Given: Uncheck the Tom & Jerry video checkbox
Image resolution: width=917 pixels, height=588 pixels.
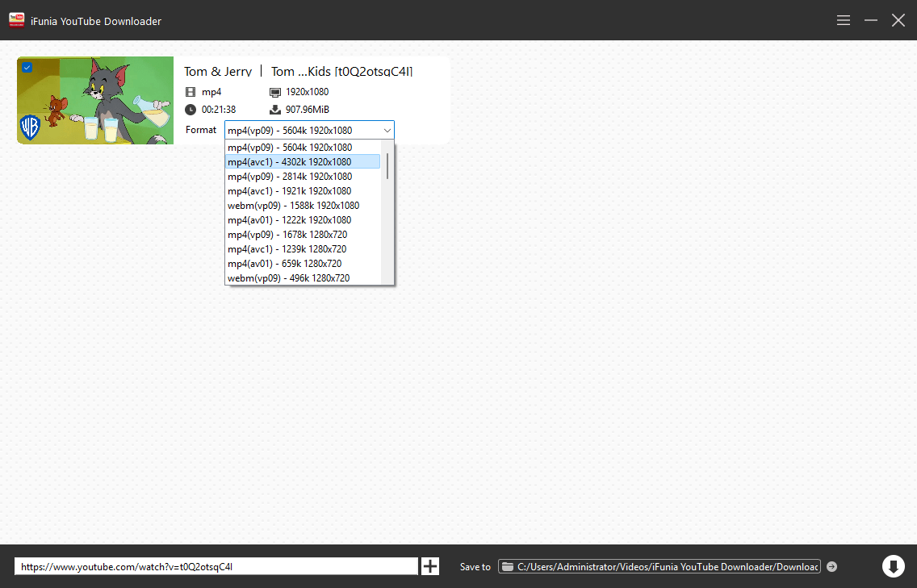Looking at the screenshot, I should (x=27, y=67).
